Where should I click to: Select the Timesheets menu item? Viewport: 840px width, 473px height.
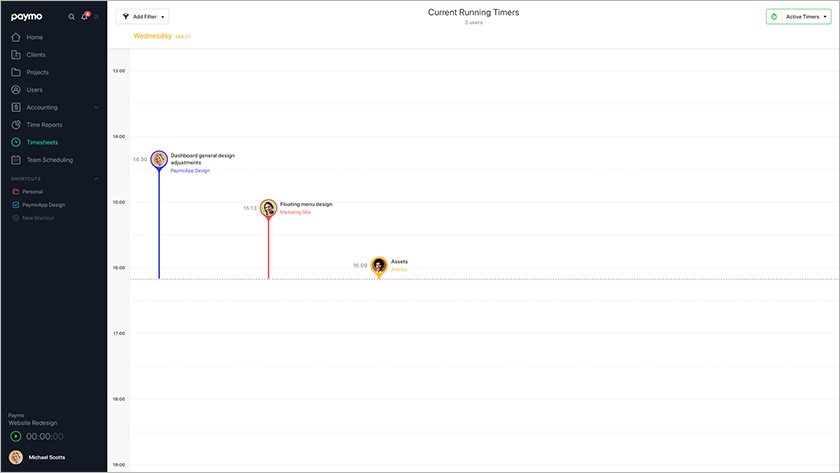click(x=42, y=142)
